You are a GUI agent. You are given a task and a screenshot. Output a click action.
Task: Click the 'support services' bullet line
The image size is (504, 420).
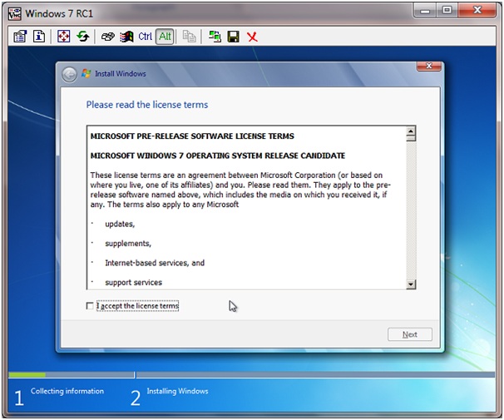[x=133, y=283]
